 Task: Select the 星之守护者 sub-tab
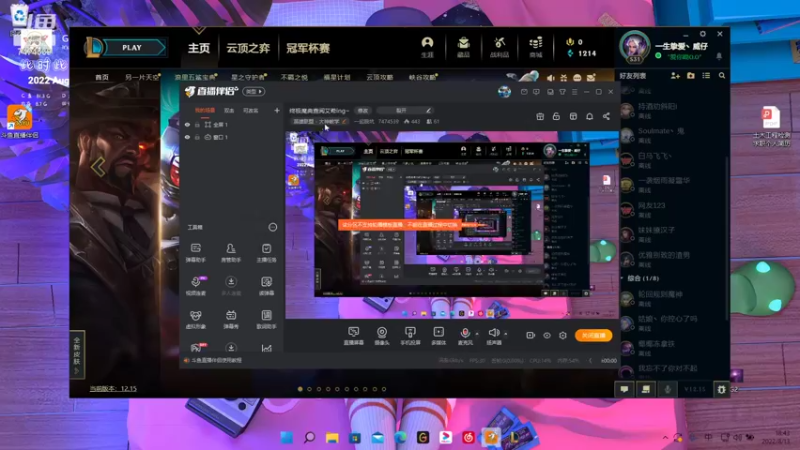coord(248,77)
